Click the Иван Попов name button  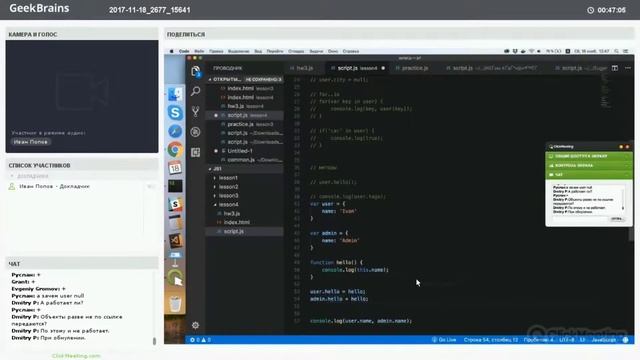tap(31, 142)
